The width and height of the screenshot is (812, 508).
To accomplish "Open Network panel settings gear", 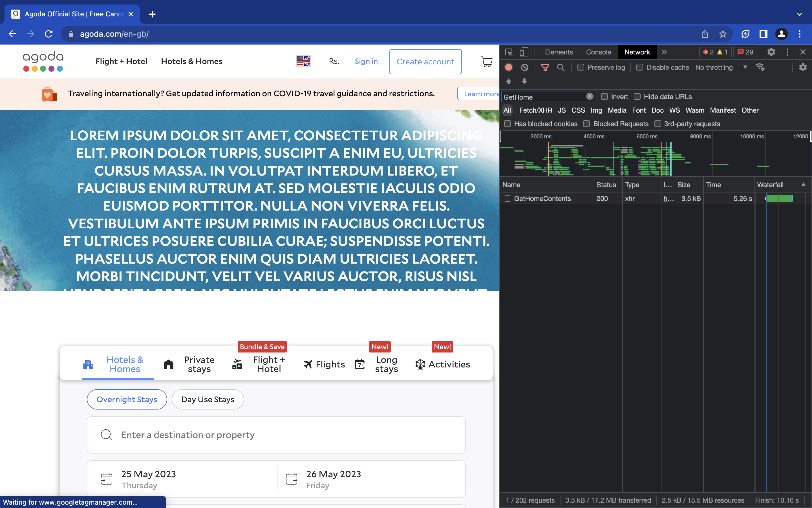I will click(803, 67).
